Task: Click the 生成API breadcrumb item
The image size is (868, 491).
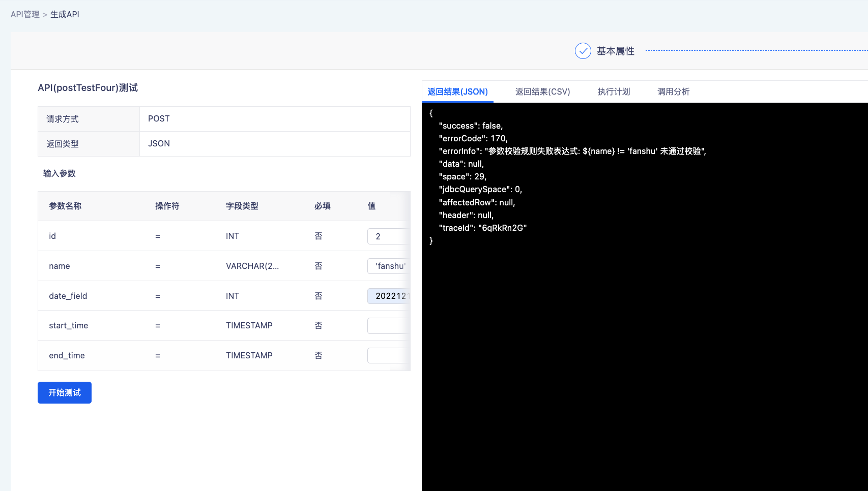Action: click(x=65, y=14)
